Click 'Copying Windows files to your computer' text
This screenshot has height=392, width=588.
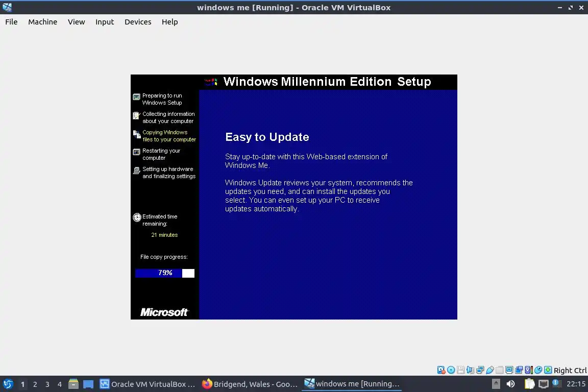(169, 136)
